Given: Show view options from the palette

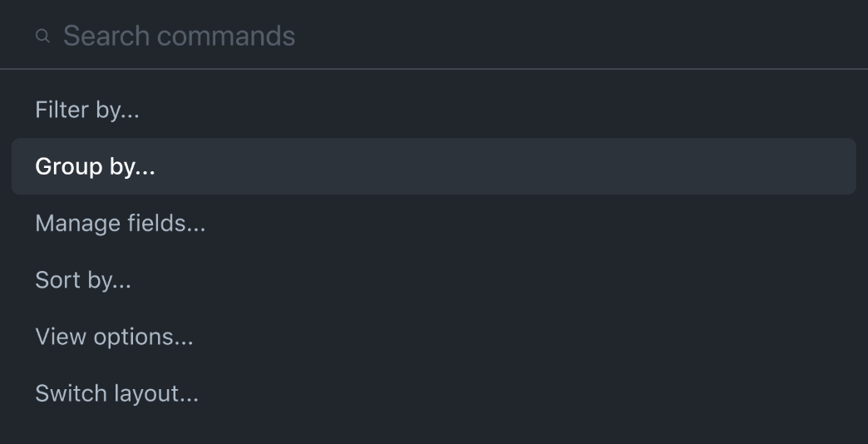Looking at the screenshot, I should click(114, 337).
